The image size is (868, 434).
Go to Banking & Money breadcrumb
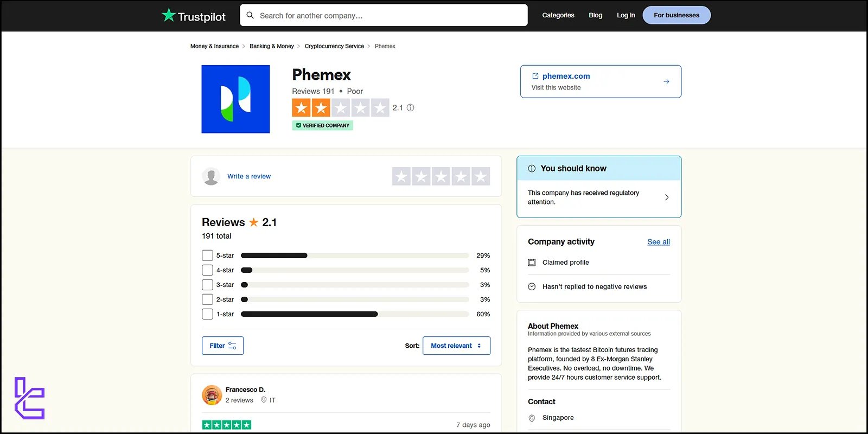pos(272,46)
